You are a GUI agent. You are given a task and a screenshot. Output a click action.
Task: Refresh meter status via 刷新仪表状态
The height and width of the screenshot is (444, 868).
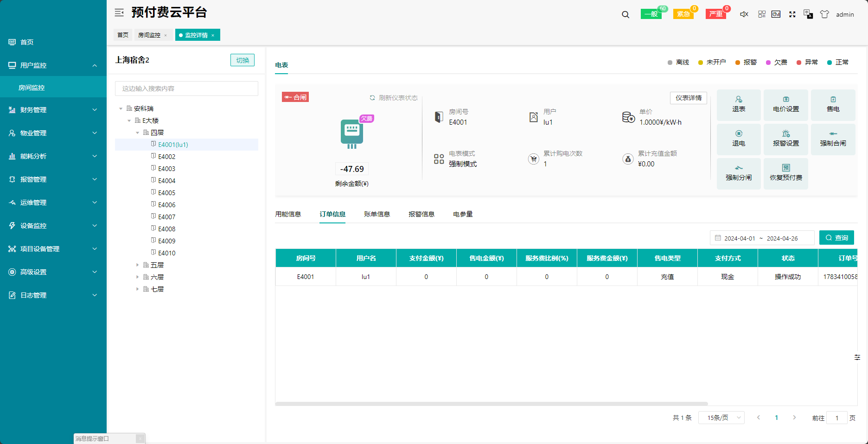pyautogui.click(x=394, y=98)
